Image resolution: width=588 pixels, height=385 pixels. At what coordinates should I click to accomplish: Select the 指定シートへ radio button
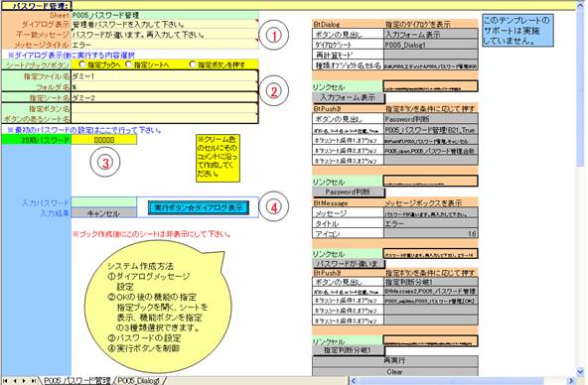[129, 64]
